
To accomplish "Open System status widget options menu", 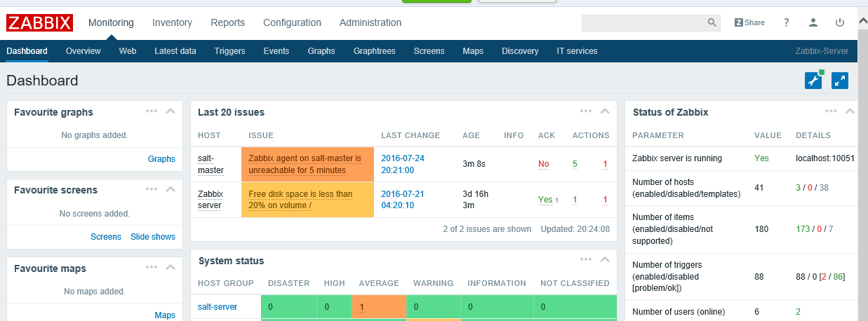I will click(x=587, y=259).
